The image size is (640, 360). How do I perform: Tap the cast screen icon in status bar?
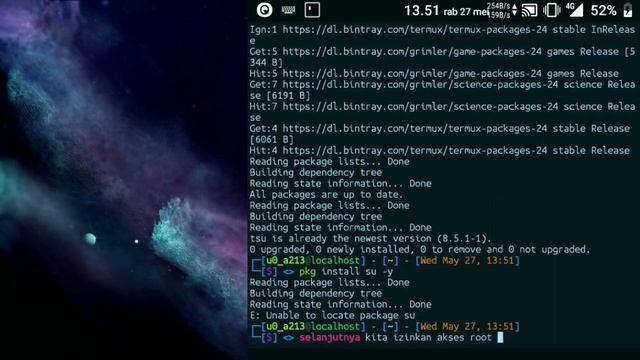click(529, 10)
